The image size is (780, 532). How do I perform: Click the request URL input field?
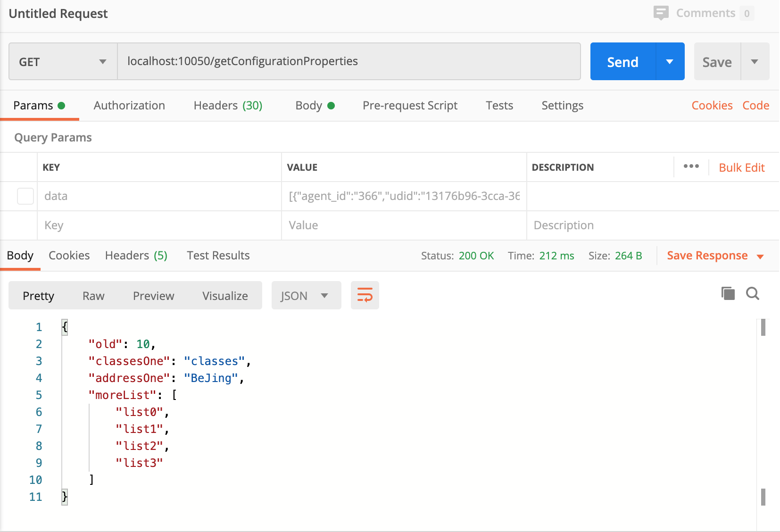(348, 61)
